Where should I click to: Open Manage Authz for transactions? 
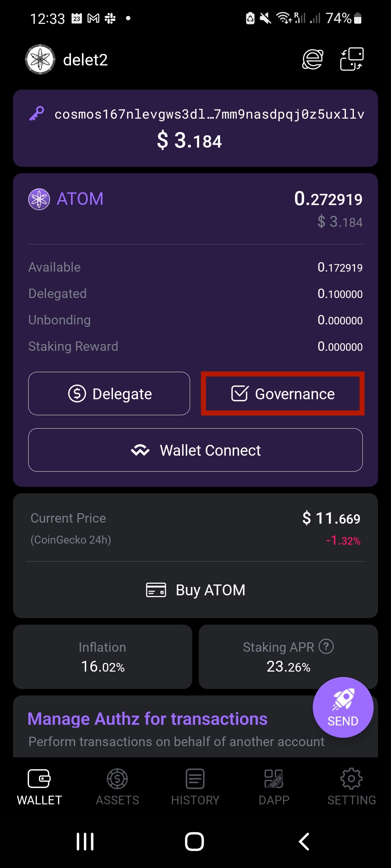tap(148, 719)
